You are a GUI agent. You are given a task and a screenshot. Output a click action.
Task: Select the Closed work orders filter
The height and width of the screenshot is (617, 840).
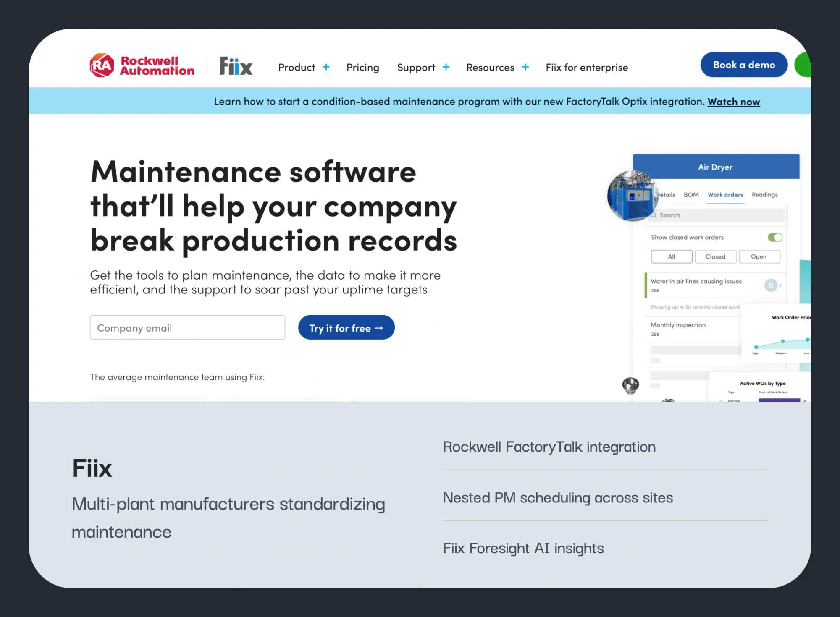pos(715,256)
